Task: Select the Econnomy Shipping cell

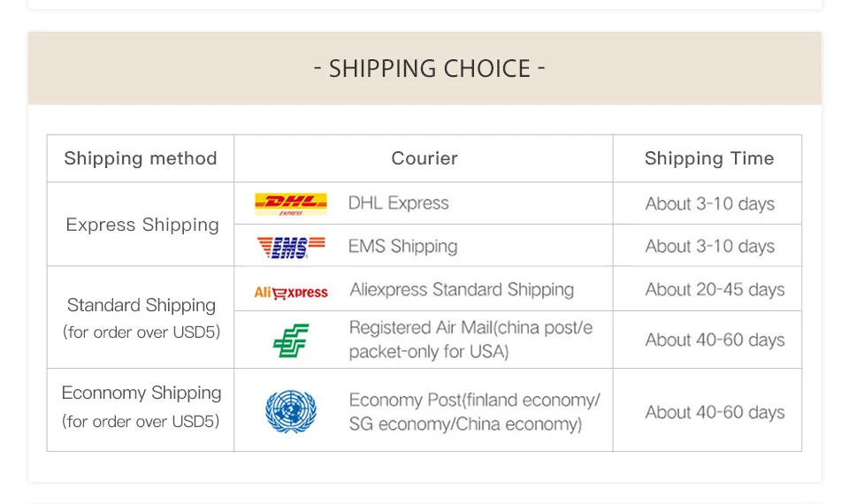Action: pyautogui.click(x=141, y=407)
